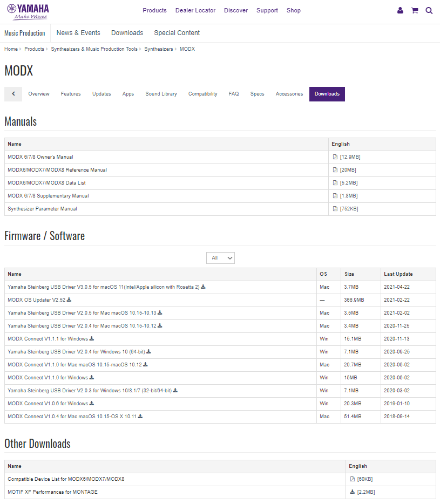Click the Yamaha logo
The height and width of the screenshot is (504, 440).
click(28, 11)
